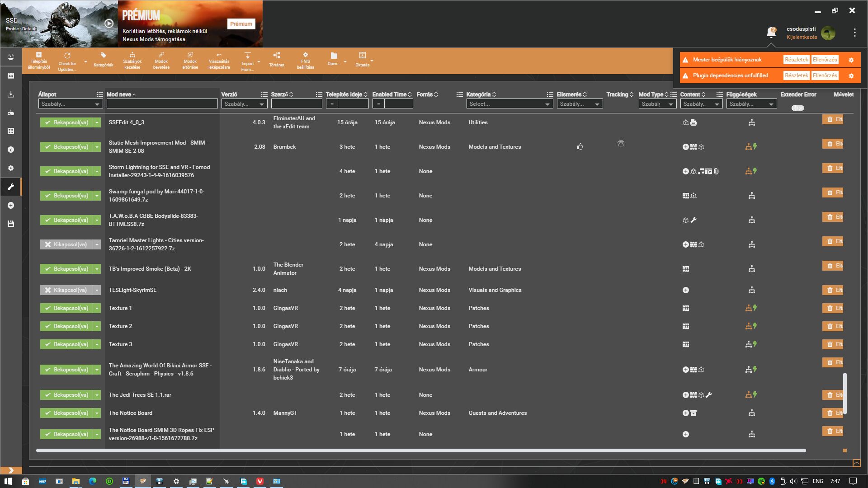
Task: Open FNIS beállítása toolbar item
Action: click(x=306, y=61)
